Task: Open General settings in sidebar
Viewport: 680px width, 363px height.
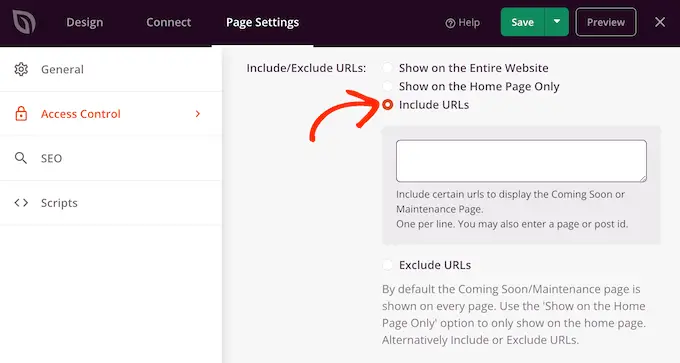Action: tap(111, 69)
